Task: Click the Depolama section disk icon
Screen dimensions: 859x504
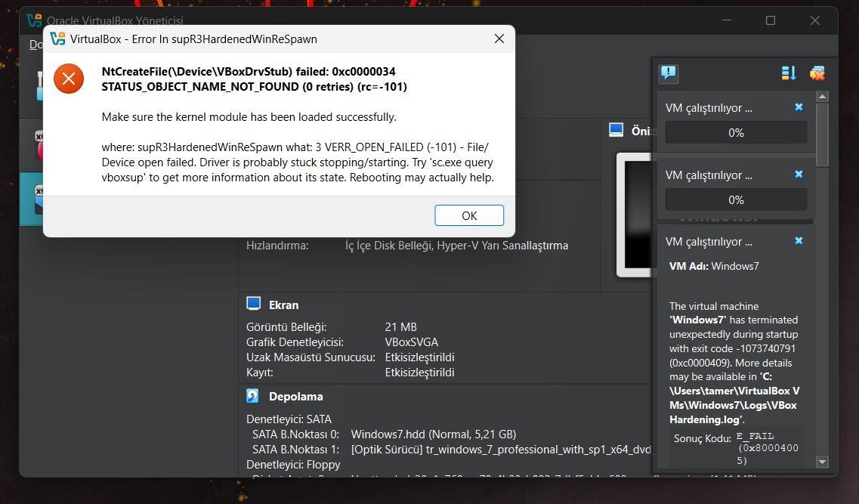Action: [252, 395]
